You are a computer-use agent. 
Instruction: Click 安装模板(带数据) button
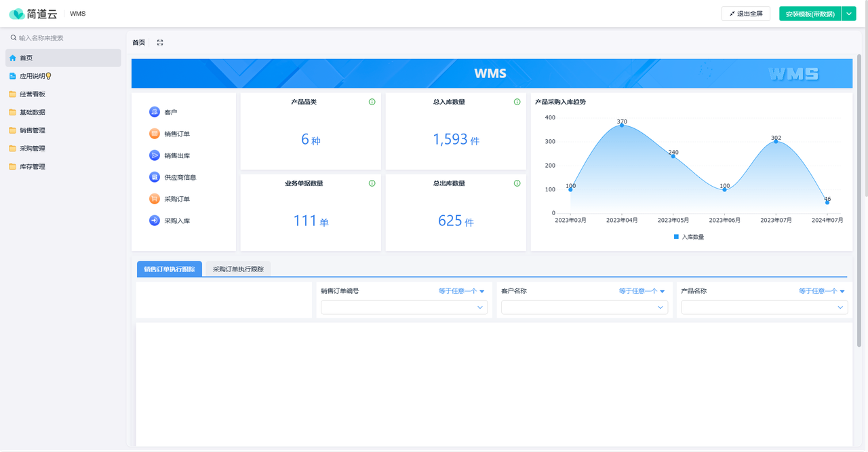point(810,14)
